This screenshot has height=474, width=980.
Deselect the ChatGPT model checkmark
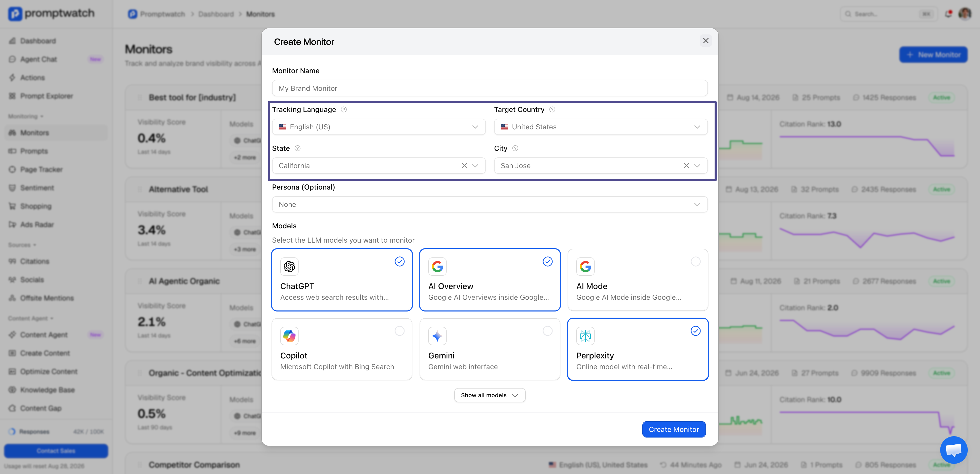click(399, 261)
